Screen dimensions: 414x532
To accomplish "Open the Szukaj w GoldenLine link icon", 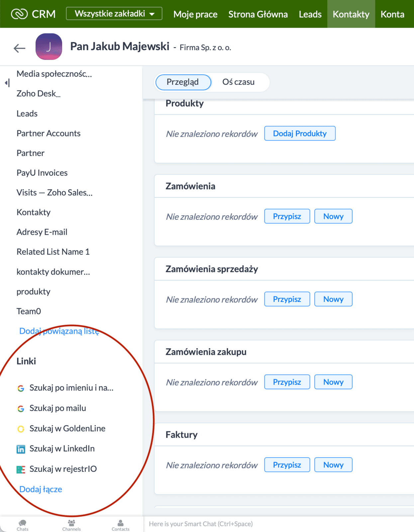I will click(x=21, y=429).
